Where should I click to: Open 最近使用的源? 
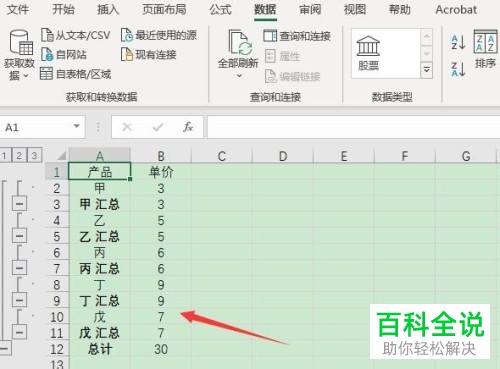(159, 35)
